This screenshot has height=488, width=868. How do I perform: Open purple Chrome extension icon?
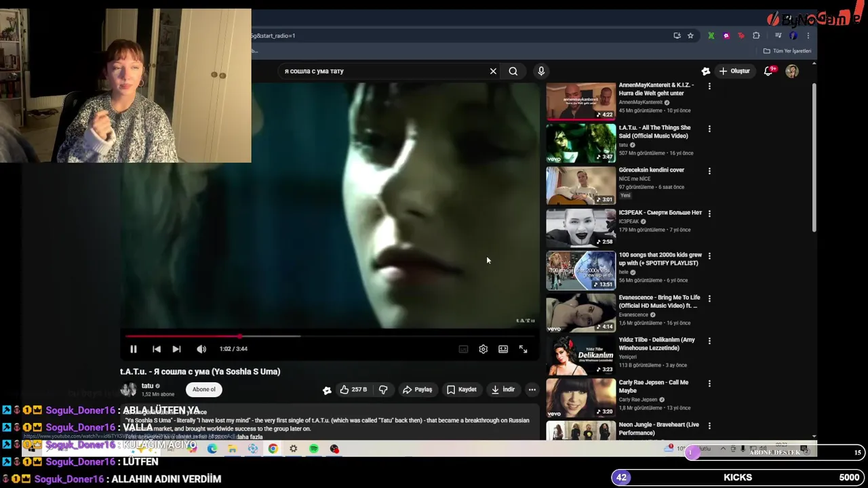(726, 36)
